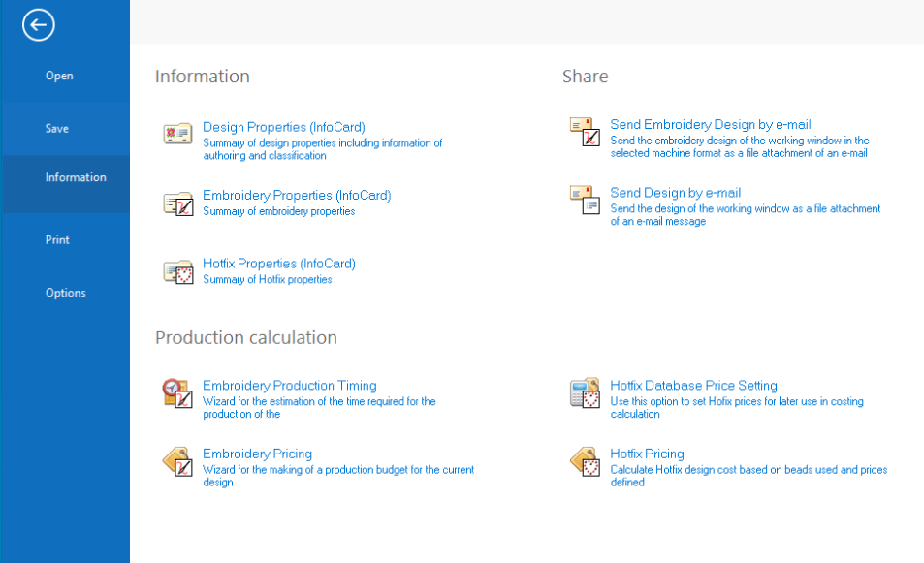Click the Send Embroidery Design envelope icon
Image resolution: width=924 pixels, height=563 pixels.
click(585, 132)
